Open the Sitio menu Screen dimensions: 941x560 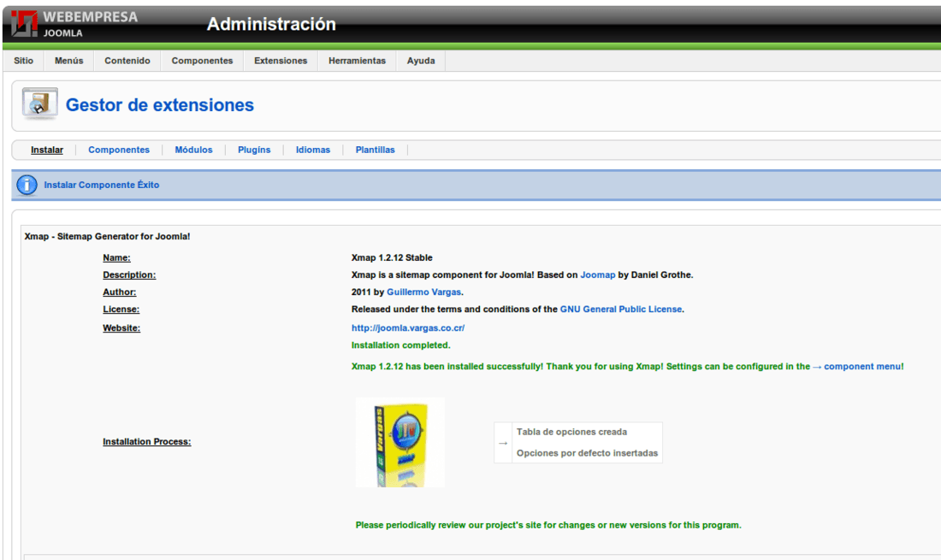click(x=23, y=61)
